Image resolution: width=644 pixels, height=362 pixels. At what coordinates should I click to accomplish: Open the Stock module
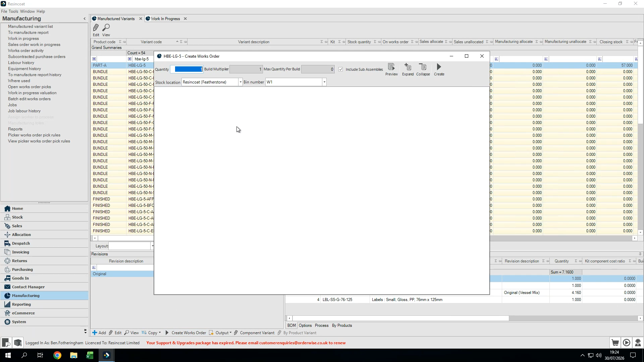[44, 217]
